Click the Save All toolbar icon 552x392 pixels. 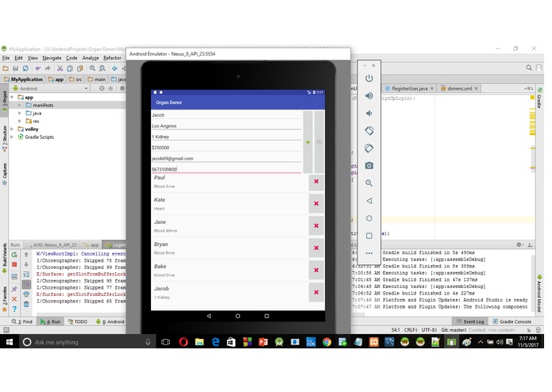coord(16,68)
